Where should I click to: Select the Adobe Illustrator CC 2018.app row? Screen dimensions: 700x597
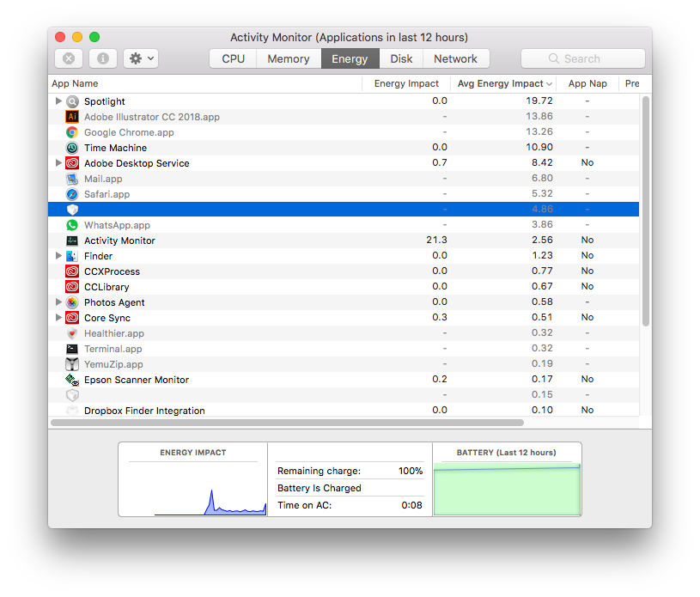(x=344, y=117)
